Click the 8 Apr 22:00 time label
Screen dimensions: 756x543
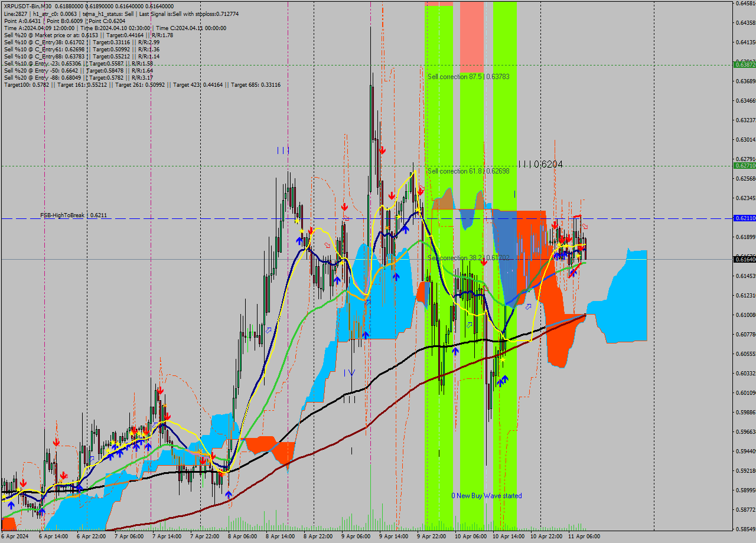pos(317,537)
